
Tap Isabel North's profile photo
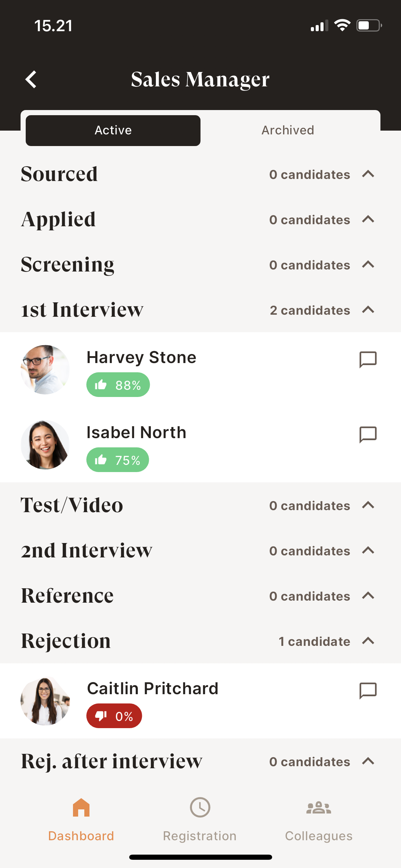pos(45,445)
